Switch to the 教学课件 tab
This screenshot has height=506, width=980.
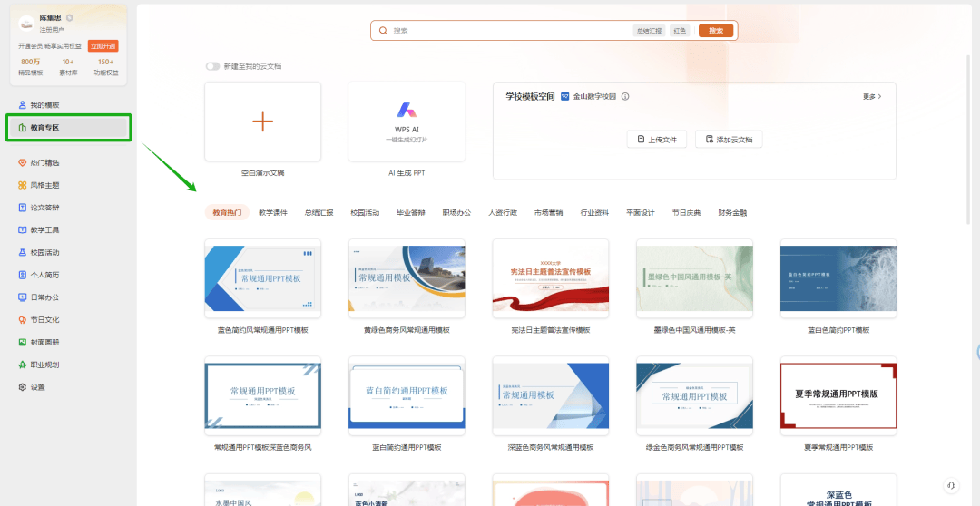[x=273, y=212]
